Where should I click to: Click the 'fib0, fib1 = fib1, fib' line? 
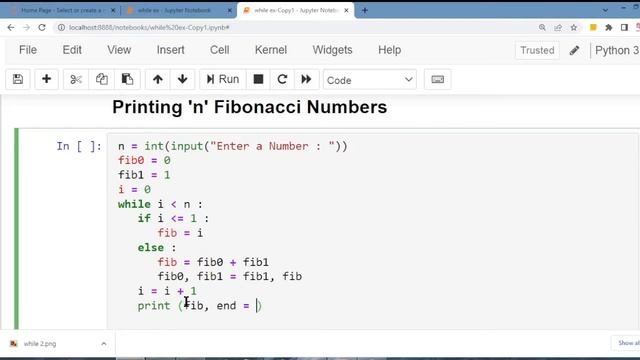230,276
